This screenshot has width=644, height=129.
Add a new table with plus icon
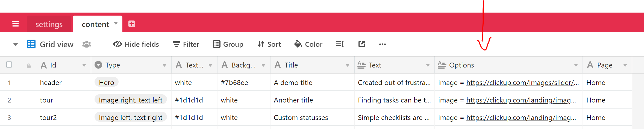pyautogui.click(x=132, y=24)
